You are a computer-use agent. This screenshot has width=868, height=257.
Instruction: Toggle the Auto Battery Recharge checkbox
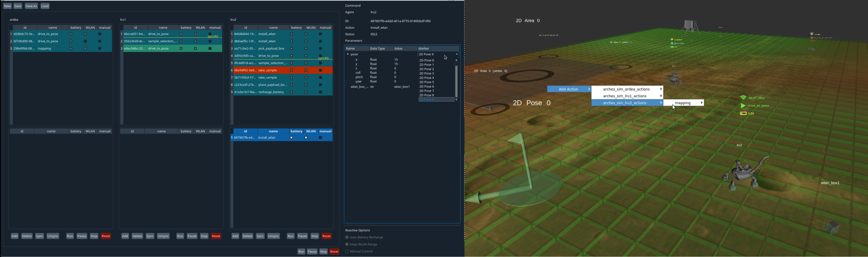[347, 237]
